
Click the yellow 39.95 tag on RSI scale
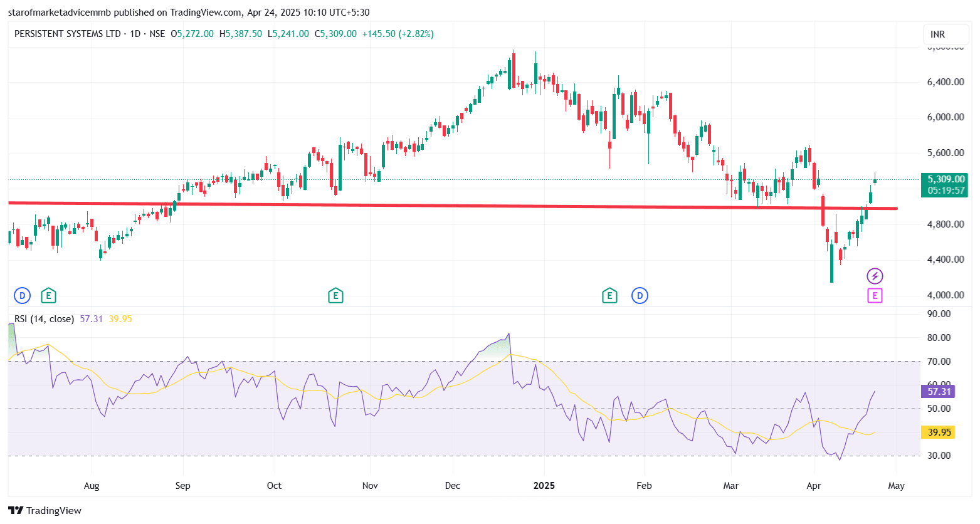[x=938, y=432]
